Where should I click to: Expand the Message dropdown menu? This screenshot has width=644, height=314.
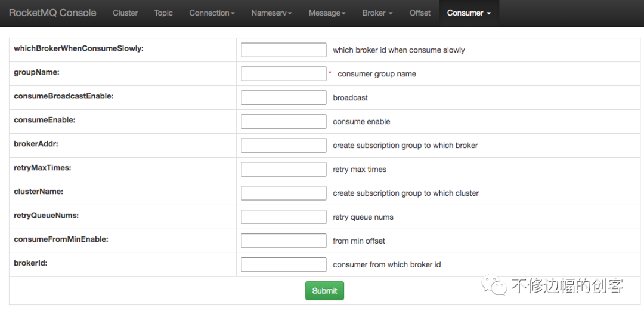(x=327, y=13)
